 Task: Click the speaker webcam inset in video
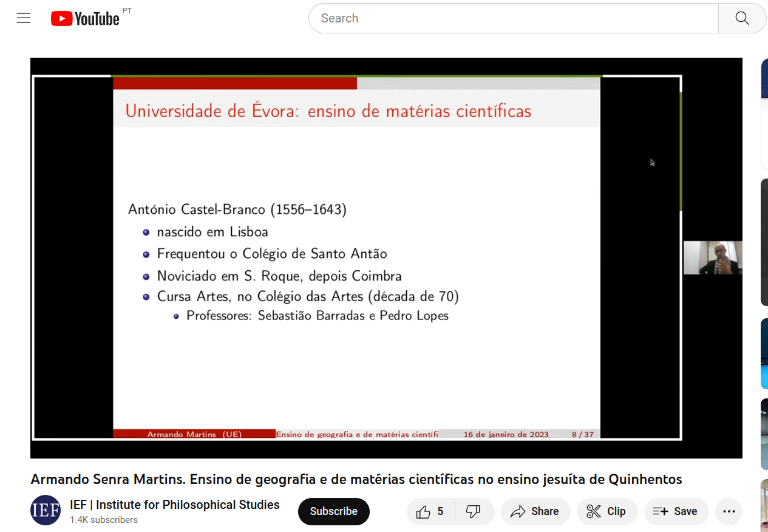pyautogui.click(x=713, y=257)
